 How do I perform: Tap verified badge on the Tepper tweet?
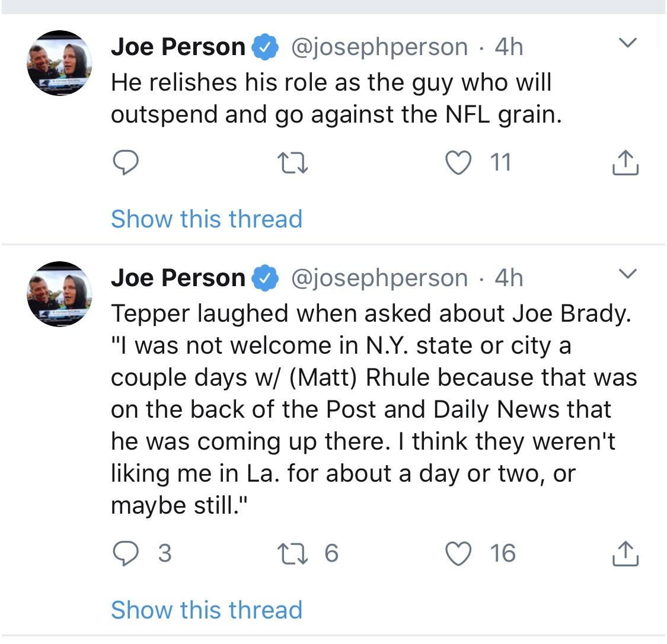click(x=266, y=278)
